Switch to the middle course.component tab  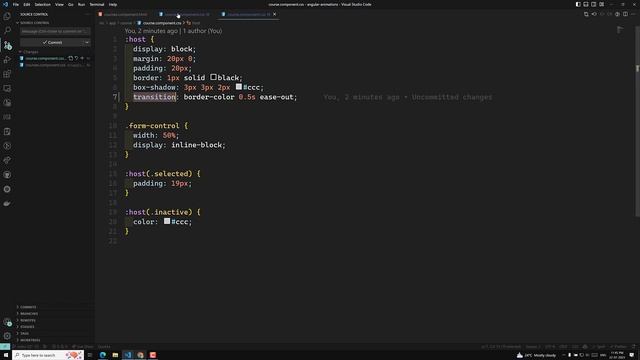click(187, 14)
